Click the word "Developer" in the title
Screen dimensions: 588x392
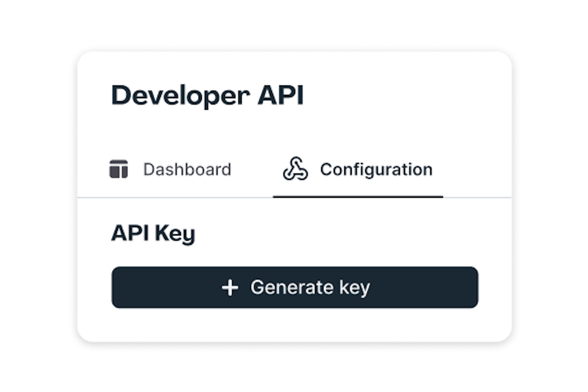click(x=180, y=96)
